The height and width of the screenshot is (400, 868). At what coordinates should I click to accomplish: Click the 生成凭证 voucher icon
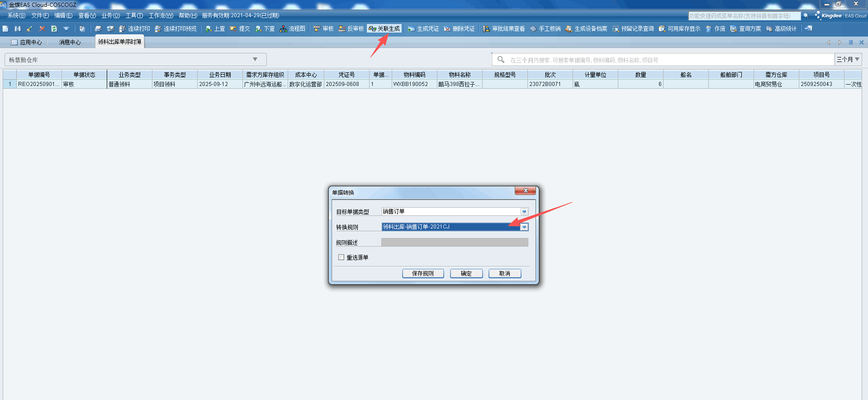(411, 29)
